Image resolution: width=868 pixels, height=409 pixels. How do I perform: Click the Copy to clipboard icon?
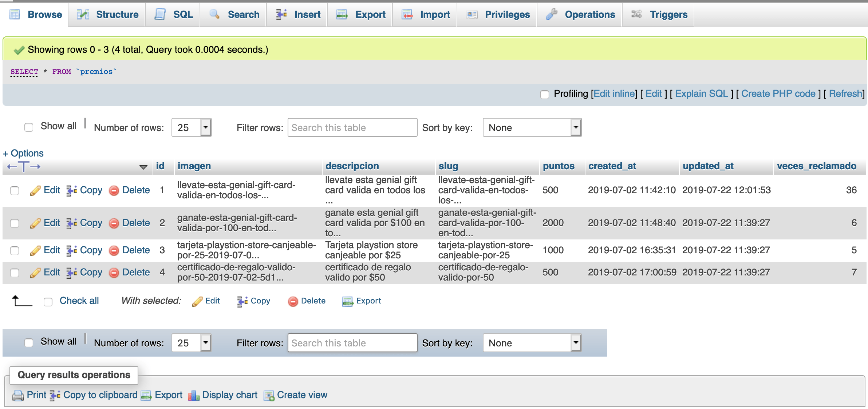pos(55,395)
